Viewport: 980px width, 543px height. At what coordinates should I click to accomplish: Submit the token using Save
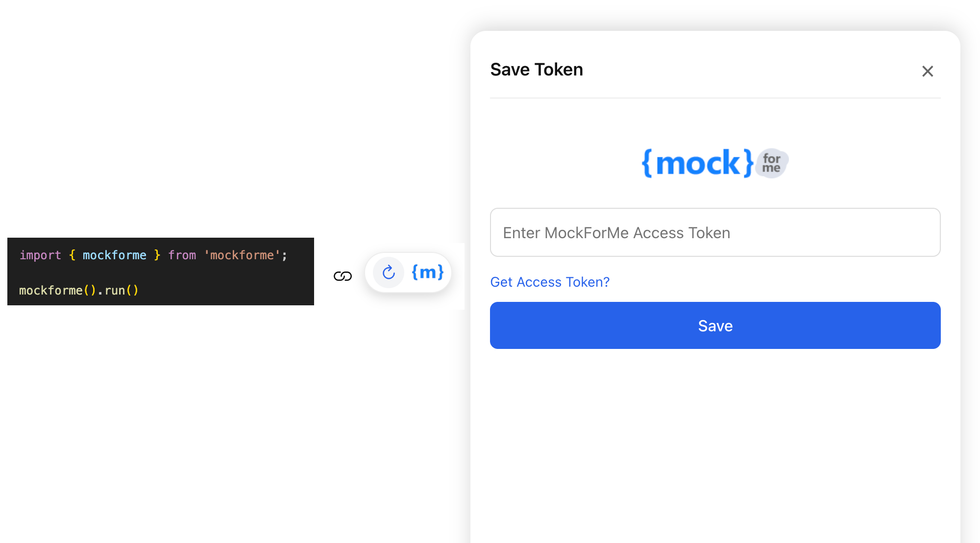(715, 325)
